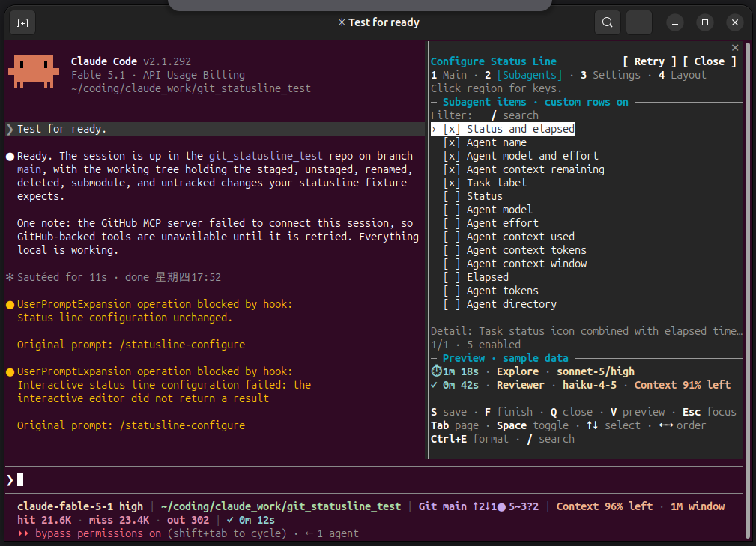Click the Esc focus shortcut hint
The image size is (756, 546).
click(x=710, y=412)
